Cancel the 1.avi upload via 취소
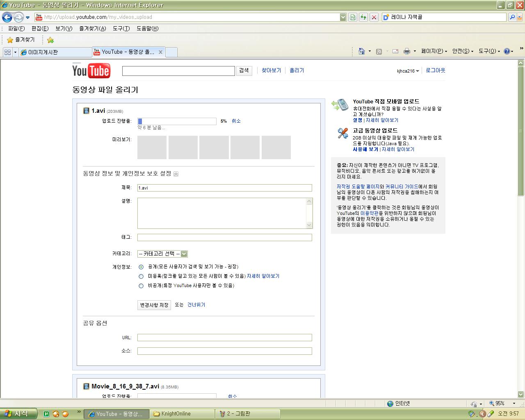The image size is (525, 420). click(236, 121)
